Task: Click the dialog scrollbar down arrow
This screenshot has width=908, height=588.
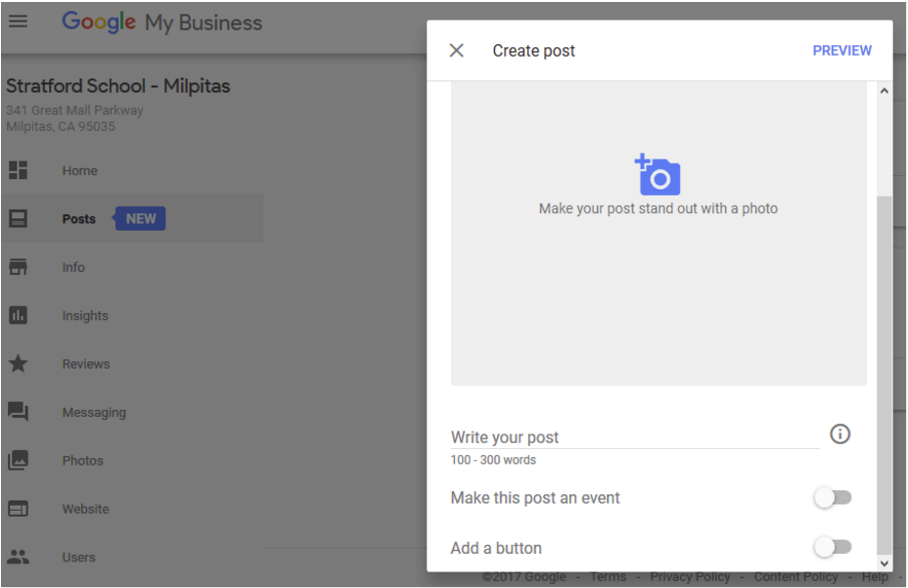Action: pos(884,564)
